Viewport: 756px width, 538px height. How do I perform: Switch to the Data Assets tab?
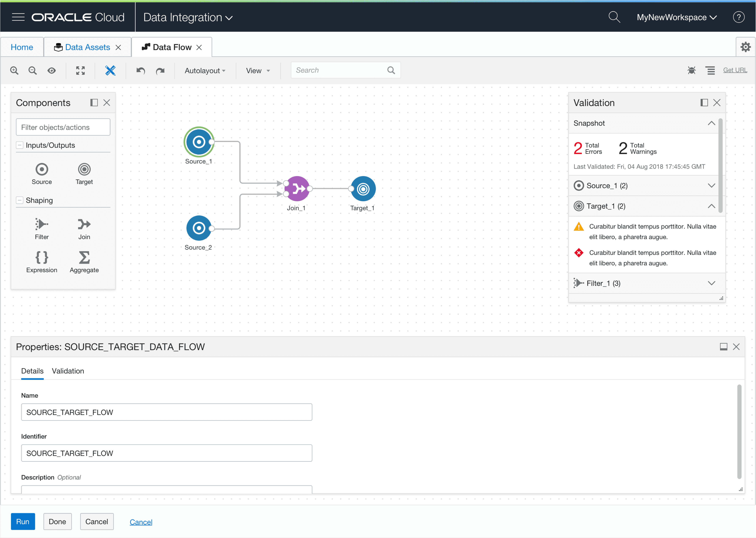point(87,47)
